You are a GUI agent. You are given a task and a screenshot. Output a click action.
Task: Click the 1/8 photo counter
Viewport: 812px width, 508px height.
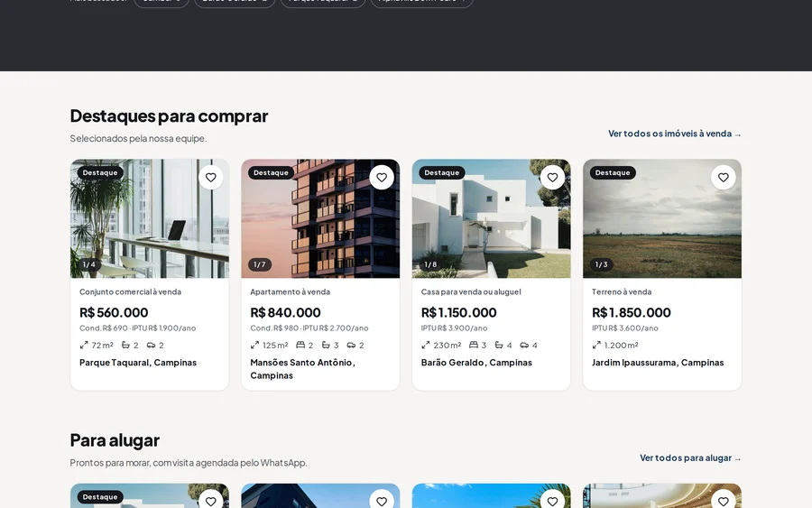tap(431, 264)
